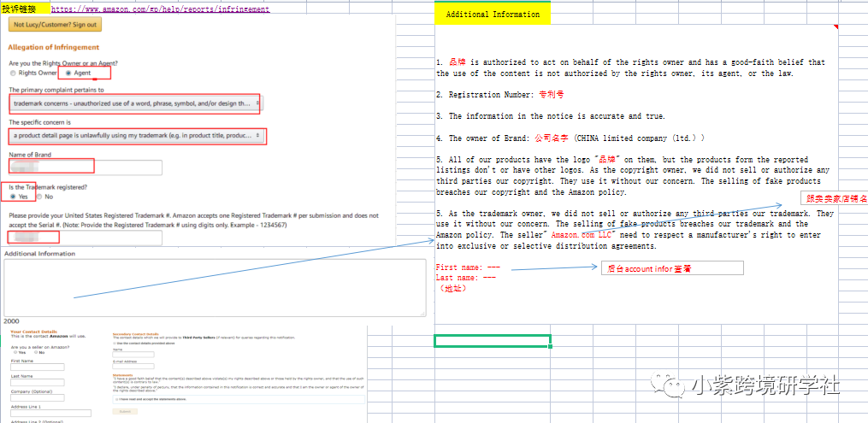Click the secondary contact Name field
This screenshot has height=423, width=868.
(133, 355)
